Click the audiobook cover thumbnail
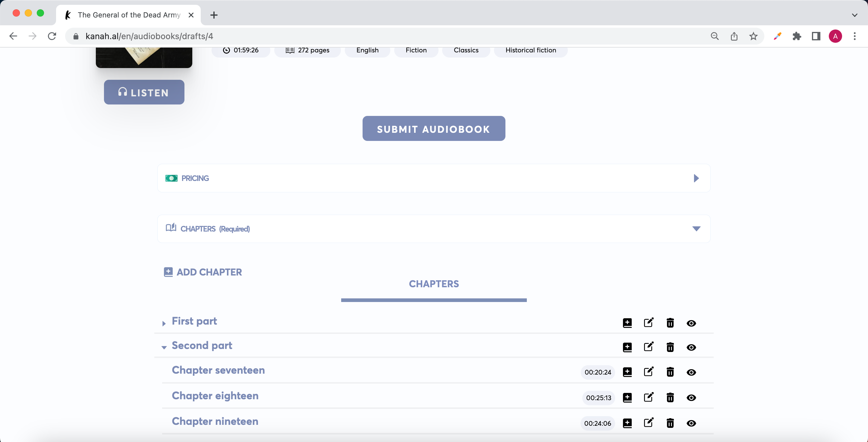Image resolution: width=868 pixels, height=442 pixels. [x=144, y=57]
